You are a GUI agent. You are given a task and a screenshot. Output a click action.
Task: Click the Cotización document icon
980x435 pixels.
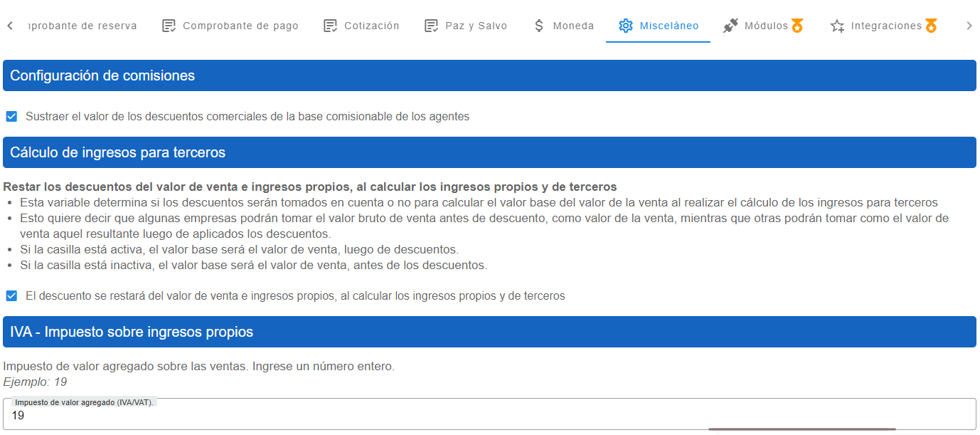pos(330,26)
